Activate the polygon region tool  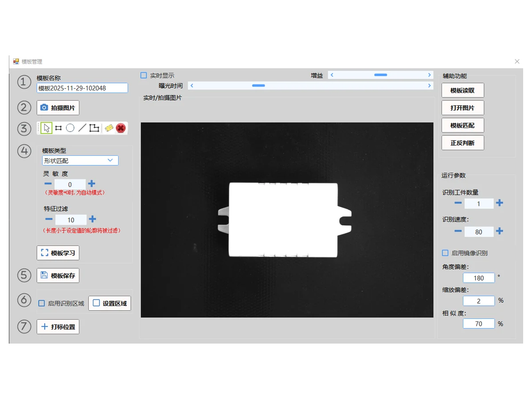click(94, 128)
